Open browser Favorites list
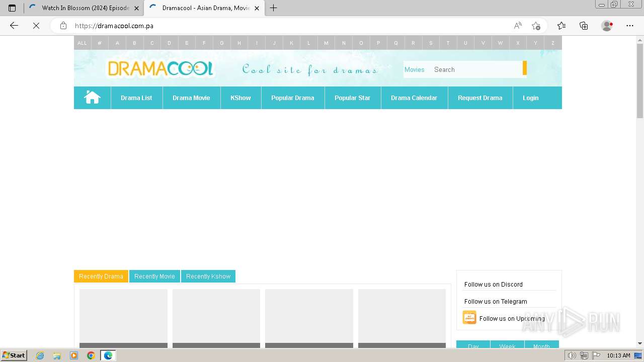This screenshot has height=362, width=644. [561, 26]
